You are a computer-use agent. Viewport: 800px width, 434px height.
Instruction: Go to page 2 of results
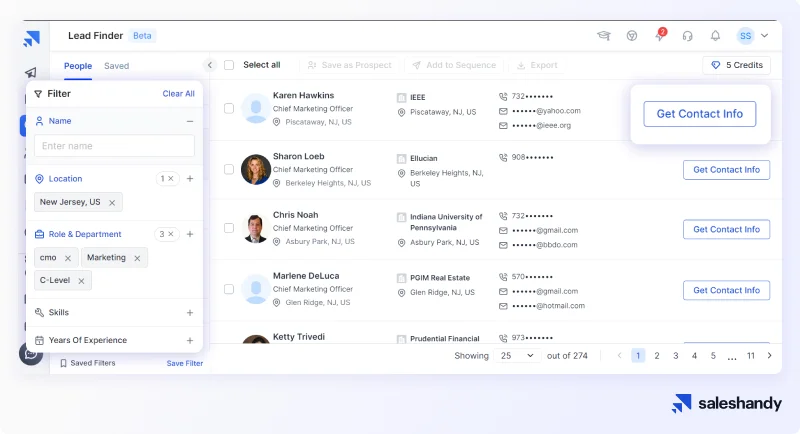point(657,355)
